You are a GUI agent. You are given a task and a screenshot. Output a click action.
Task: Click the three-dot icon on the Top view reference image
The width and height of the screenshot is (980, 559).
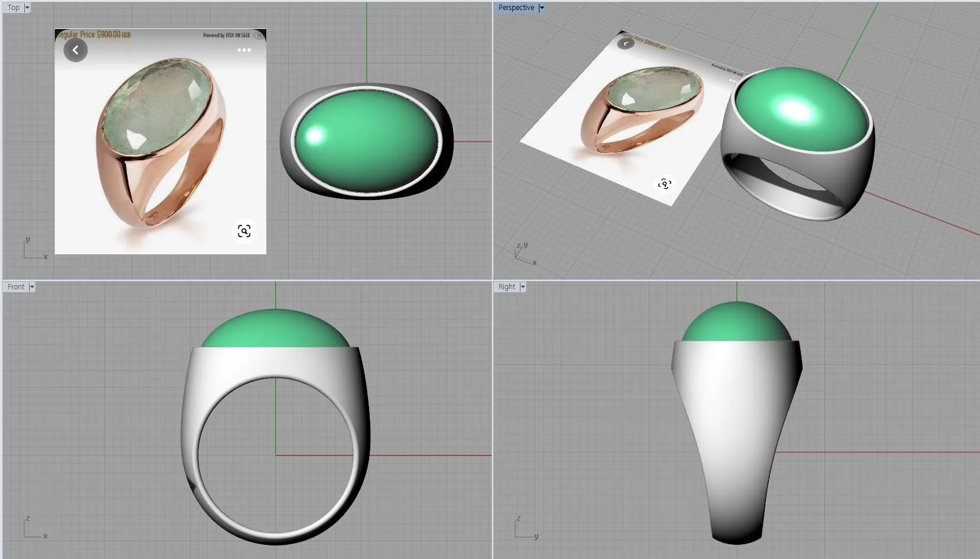(x=244, y=50)
